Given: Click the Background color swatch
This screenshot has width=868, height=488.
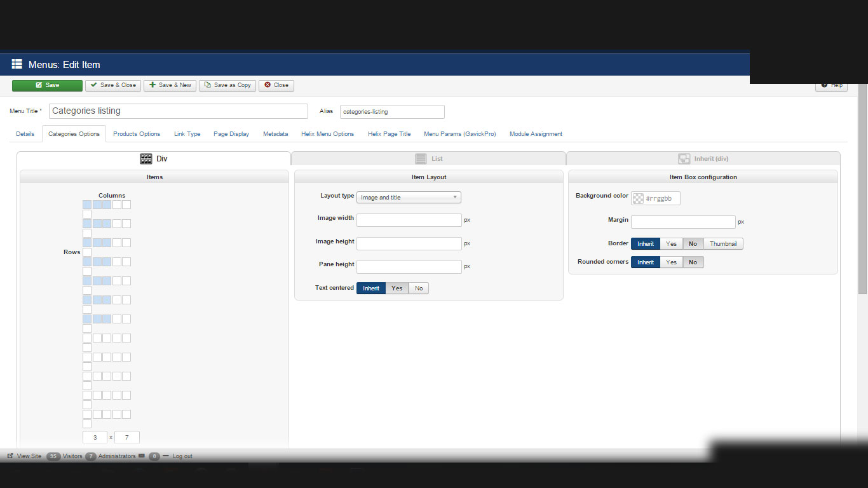Looking at the screenshot, I should [638, 198].
